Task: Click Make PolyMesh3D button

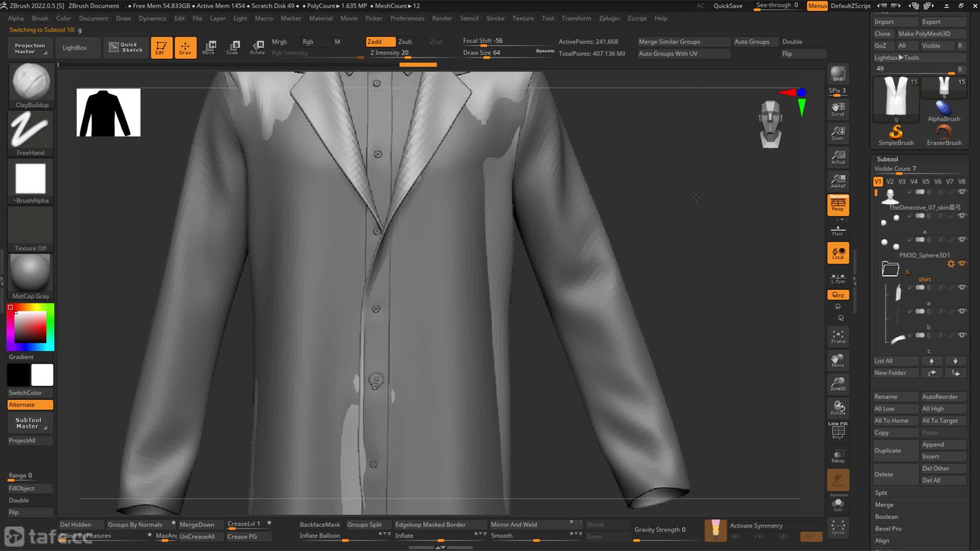Action: (932, 34)
